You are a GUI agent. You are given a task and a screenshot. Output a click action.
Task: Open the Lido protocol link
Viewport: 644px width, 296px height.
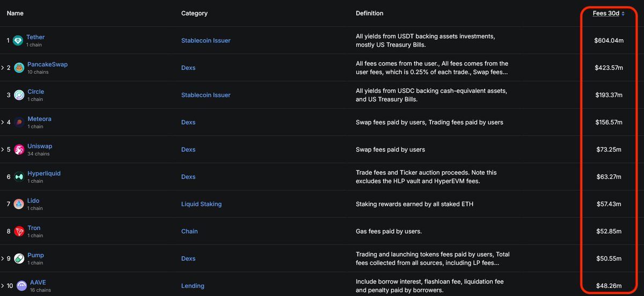pos(33,201)
